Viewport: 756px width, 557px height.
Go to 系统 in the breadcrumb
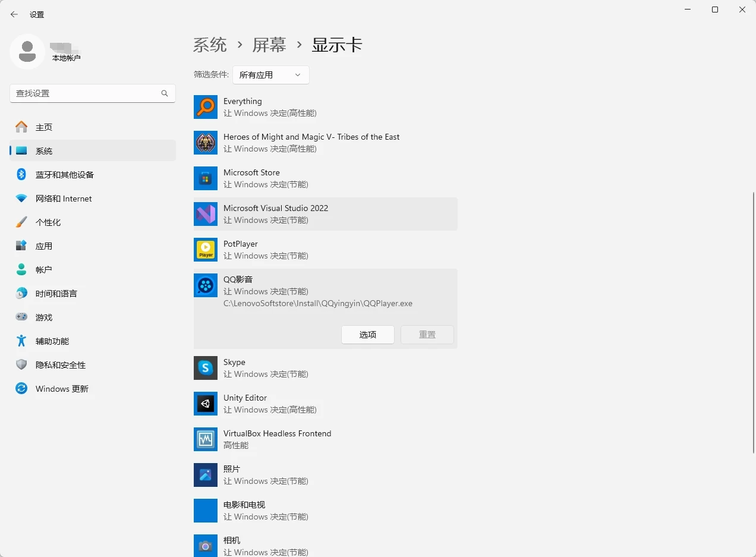[x=210, y=45]
